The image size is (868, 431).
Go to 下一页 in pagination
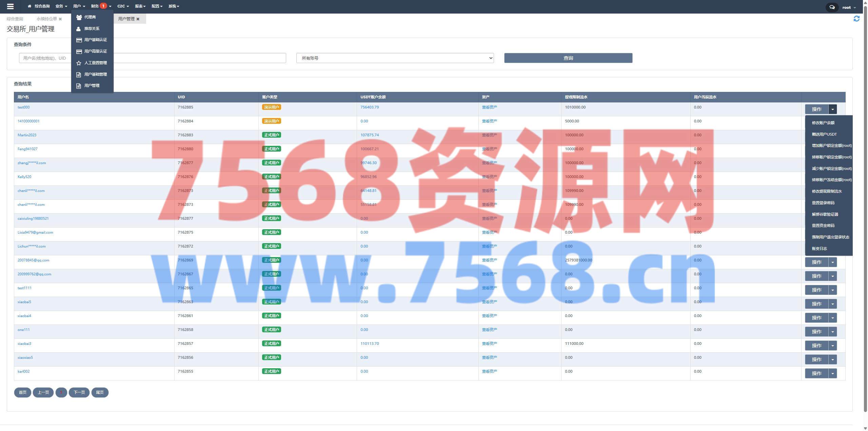click(x=79, y=392)
